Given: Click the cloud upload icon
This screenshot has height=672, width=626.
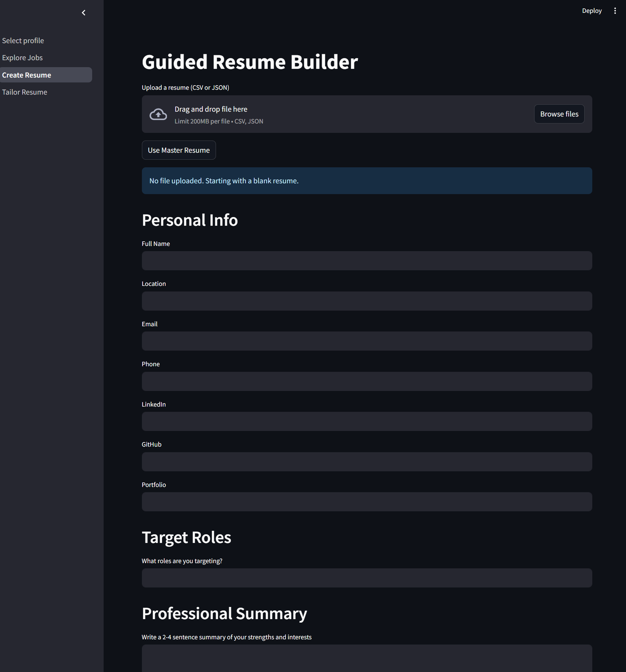Looking at the screenshot, I should [158, 114].
